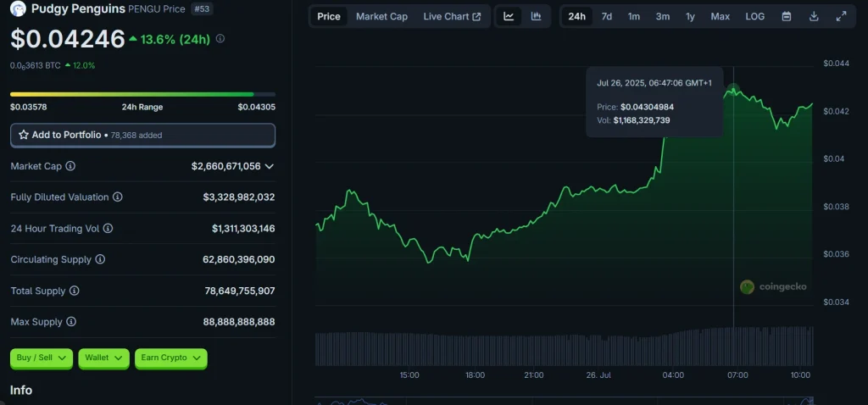Click the mini navigator chart strip at bottom
868x405 pixels.
[x=564, y=401]
